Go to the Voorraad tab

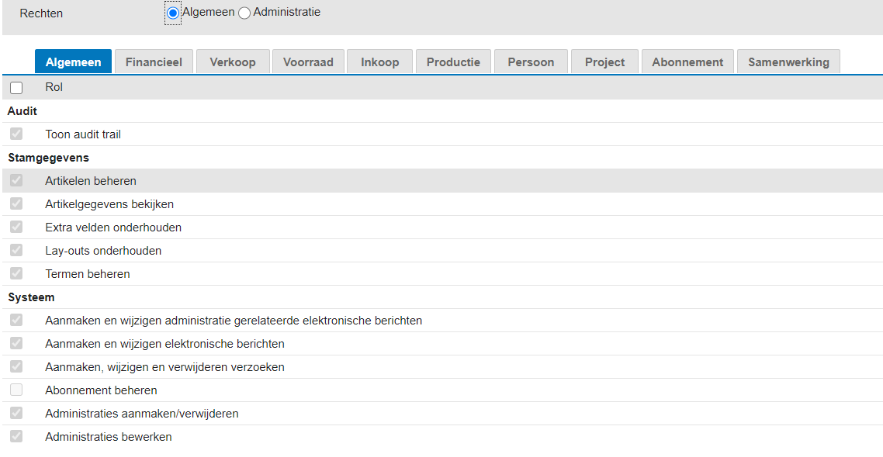(307, 62)
